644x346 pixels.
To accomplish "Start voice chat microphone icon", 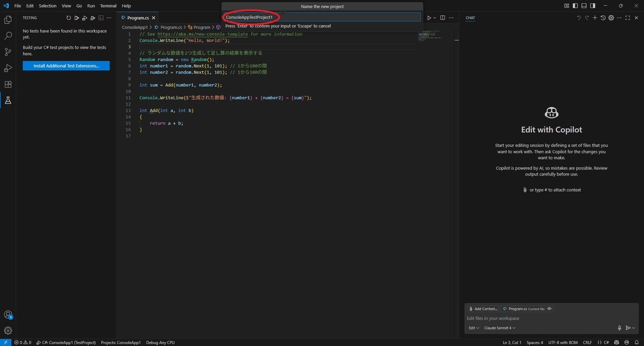I will coord(619,328).
